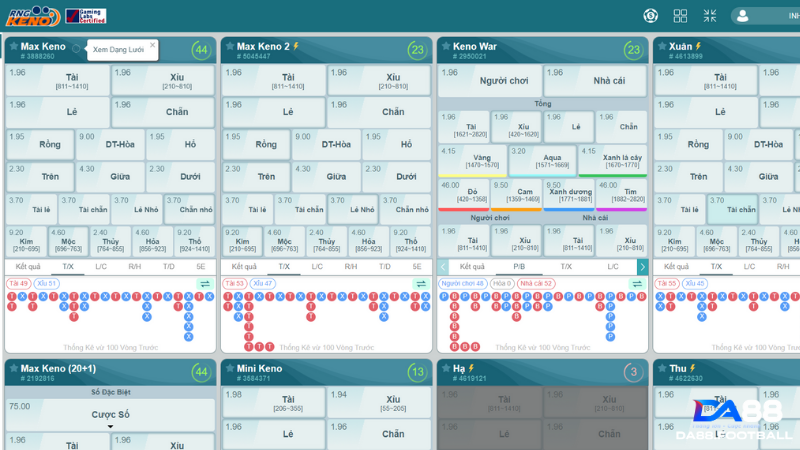
Task: Switch to grid layout view icon
Action: [680, 16]
